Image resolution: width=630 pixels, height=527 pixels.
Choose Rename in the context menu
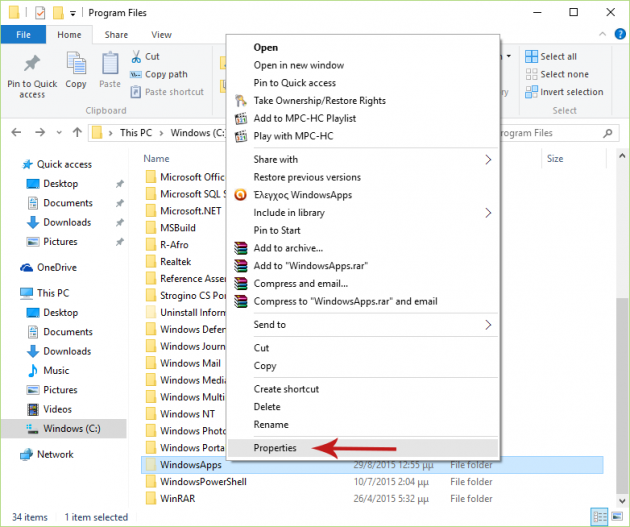coord(364,424)
